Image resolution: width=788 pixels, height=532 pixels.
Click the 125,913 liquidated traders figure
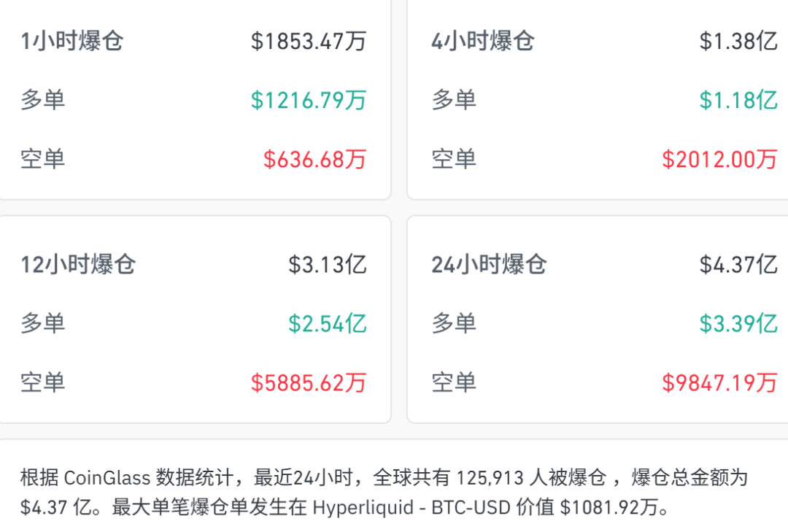pos(490,478)
